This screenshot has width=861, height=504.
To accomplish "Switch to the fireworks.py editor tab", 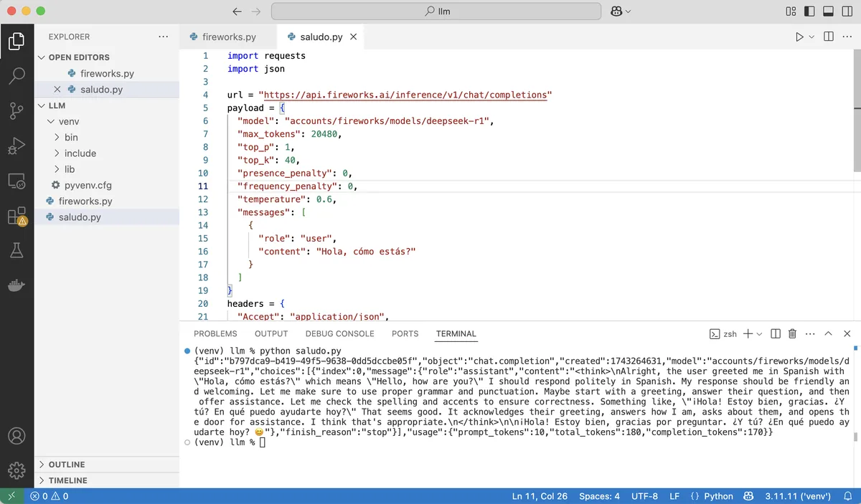I will 228,37.
